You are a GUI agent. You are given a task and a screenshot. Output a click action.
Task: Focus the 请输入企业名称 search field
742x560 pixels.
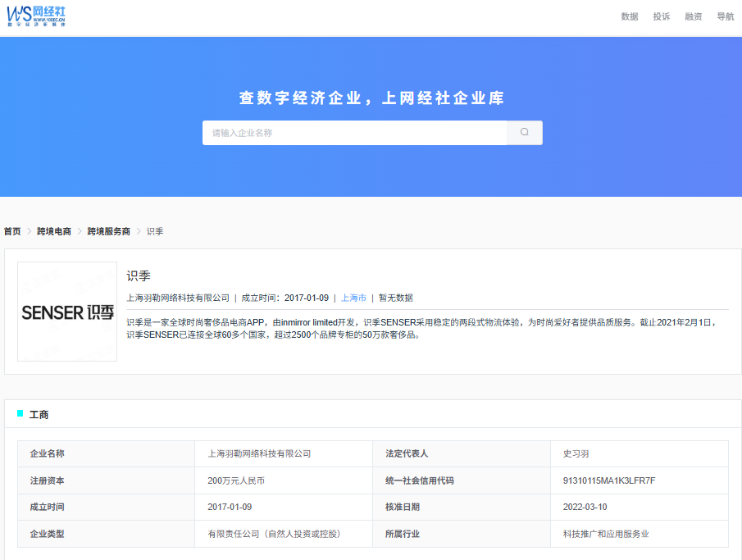click(354, 133)
